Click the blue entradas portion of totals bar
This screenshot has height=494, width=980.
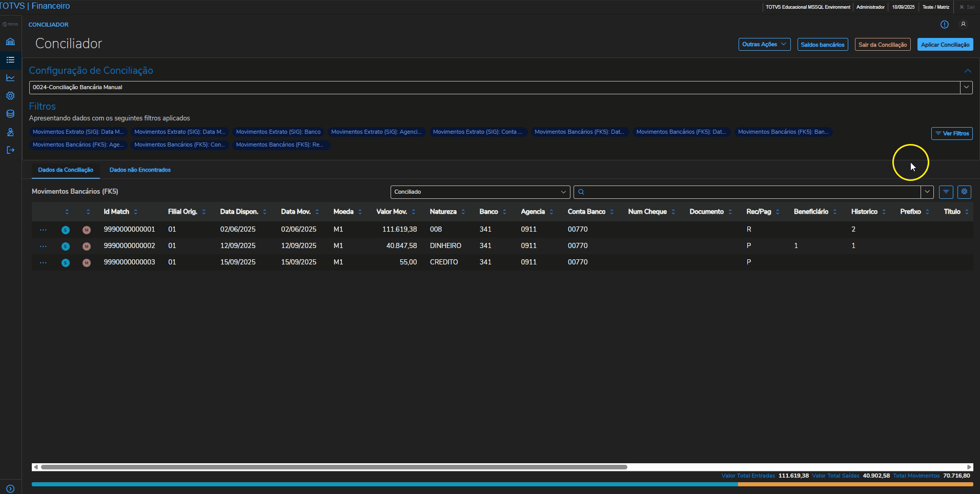pyautogui.click(x=385, y=484)
